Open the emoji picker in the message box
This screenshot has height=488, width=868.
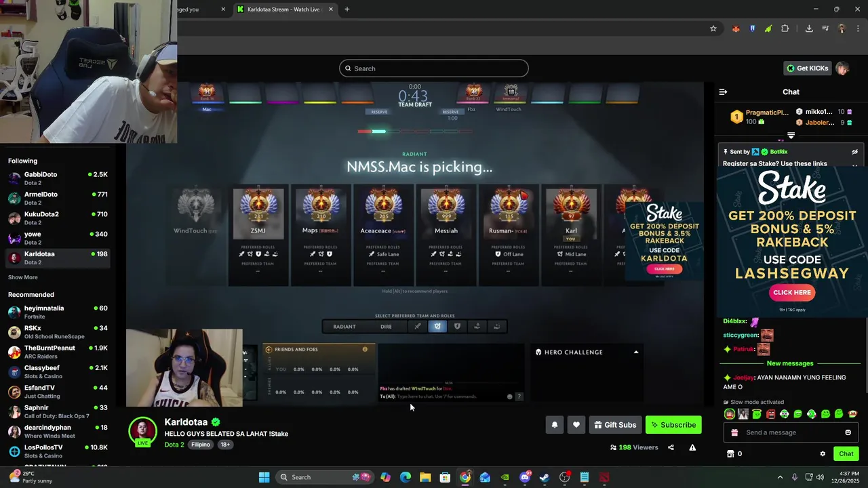click(x=848, y=432)
